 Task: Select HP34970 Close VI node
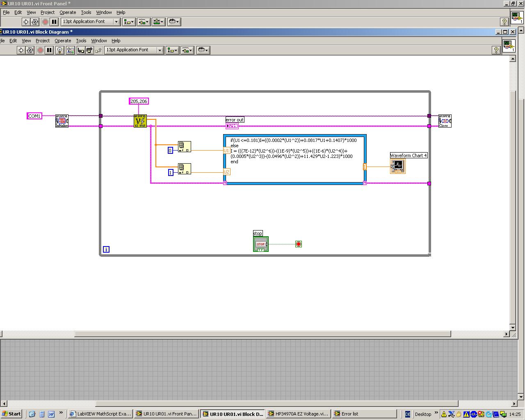point(445,121)
